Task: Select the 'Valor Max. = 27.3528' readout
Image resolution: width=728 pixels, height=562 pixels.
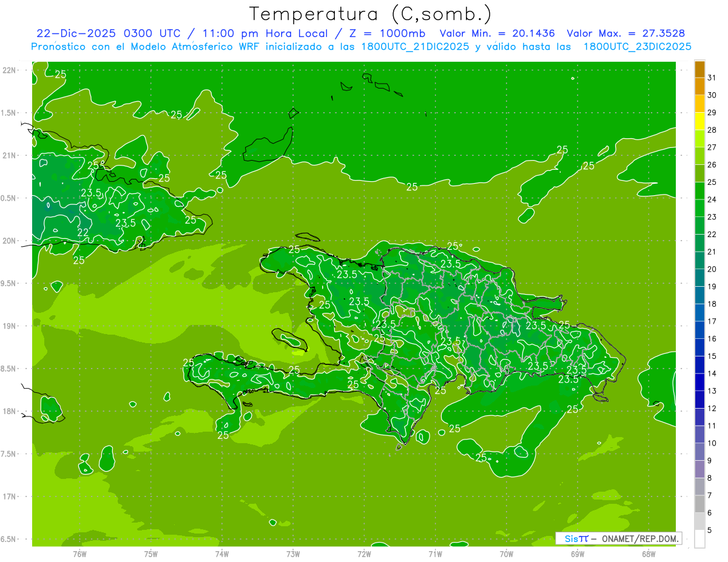Action: click(626, 33)
